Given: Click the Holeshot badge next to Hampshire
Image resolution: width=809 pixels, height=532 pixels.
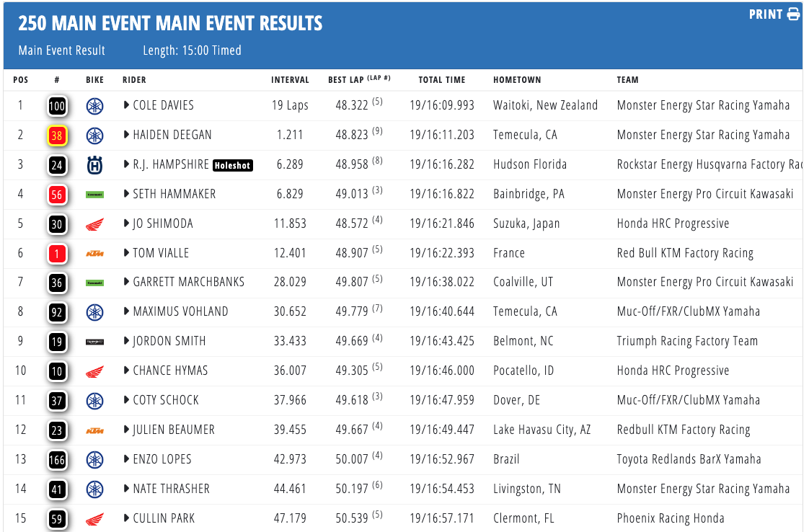Looking at the screenshot, I should coord(232,165).
